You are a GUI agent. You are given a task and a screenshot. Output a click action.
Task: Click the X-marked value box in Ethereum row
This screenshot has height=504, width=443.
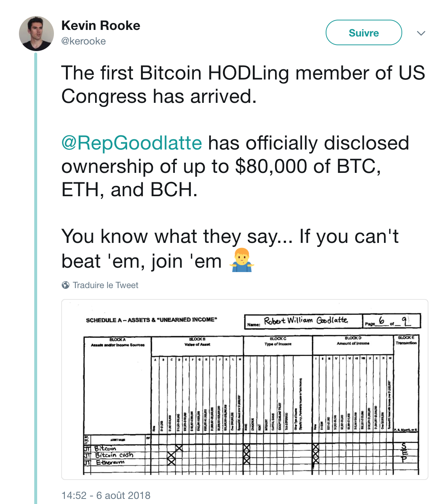171,462
